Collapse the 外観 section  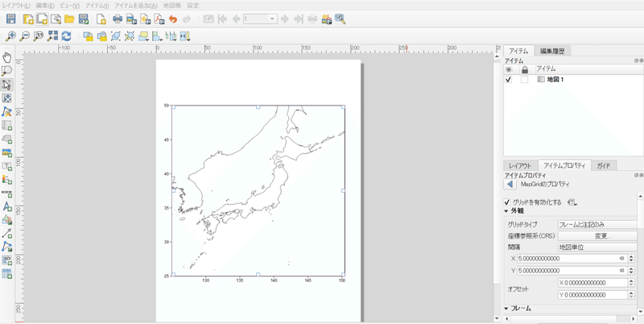[x=507, y=211]
